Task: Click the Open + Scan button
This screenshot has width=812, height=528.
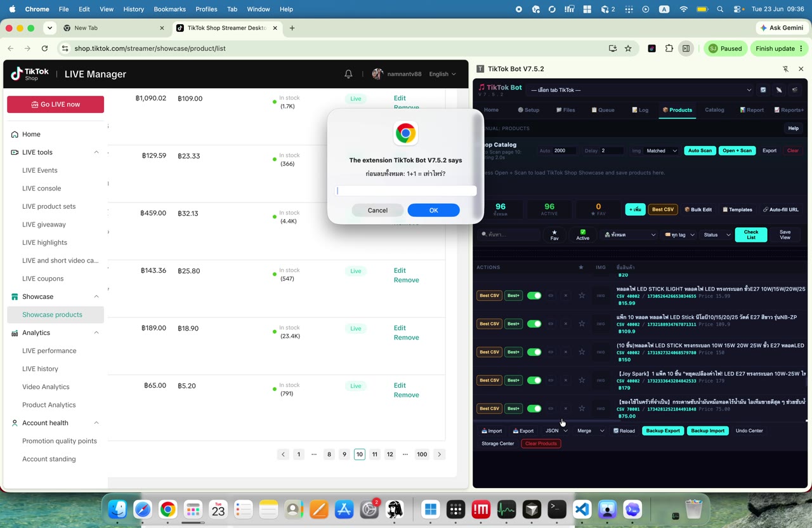Action: point(737,150)
